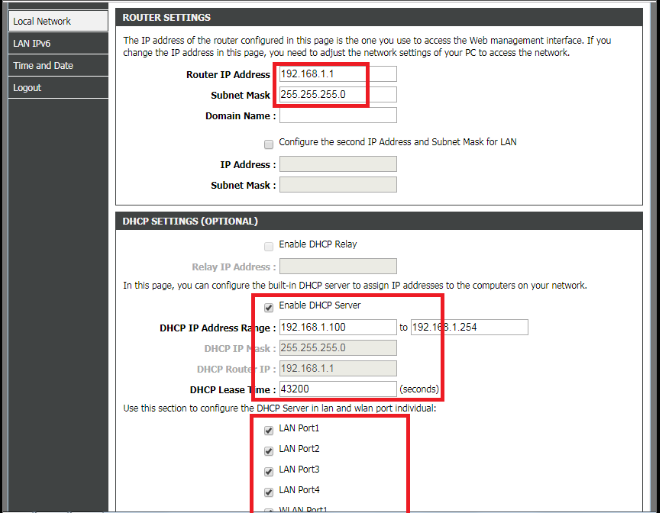Screen dimensions: 660x513
Task: Select the DHCP Router IP field
Action: point(338,369)
